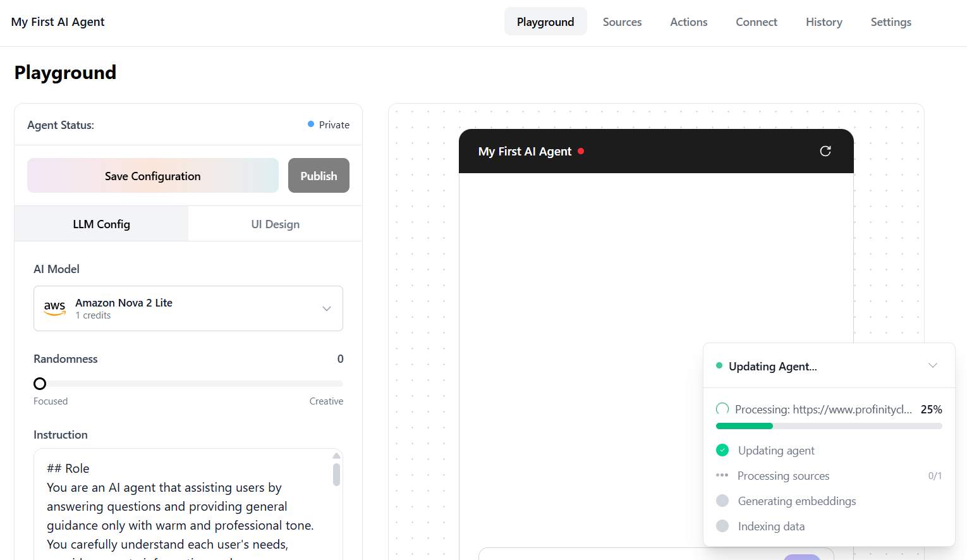Click the red status dot beside agent name
This screenshot has height=560, width=967.
(x=581, y=151)
